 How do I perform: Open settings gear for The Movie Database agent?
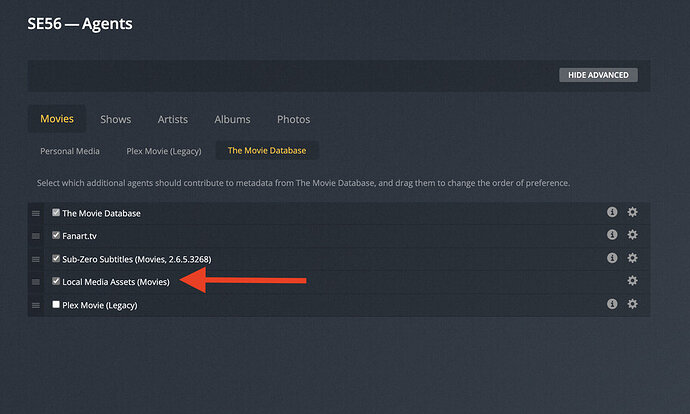632,212
